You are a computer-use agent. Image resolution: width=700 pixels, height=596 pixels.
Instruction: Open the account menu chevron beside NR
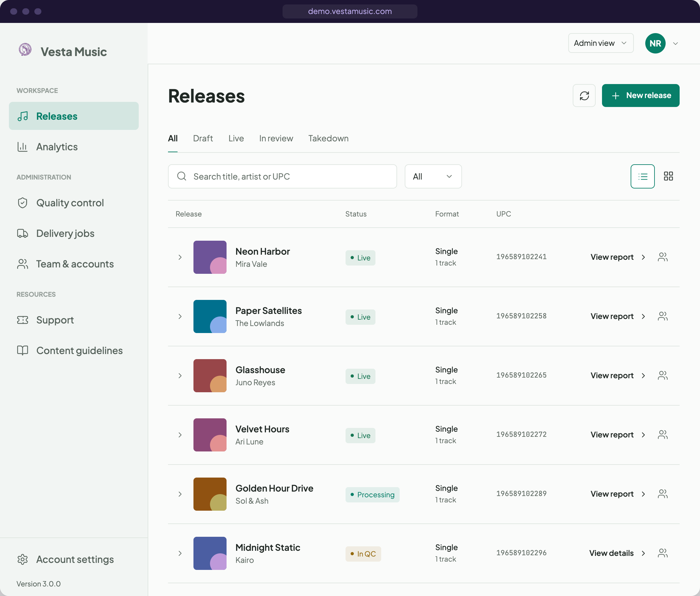pyautogui.click(x=675, y=44)
